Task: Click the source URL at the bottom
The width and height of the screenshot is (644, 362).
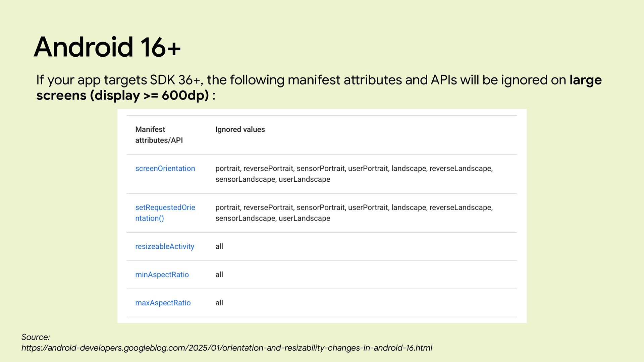Action: point(227,348)
